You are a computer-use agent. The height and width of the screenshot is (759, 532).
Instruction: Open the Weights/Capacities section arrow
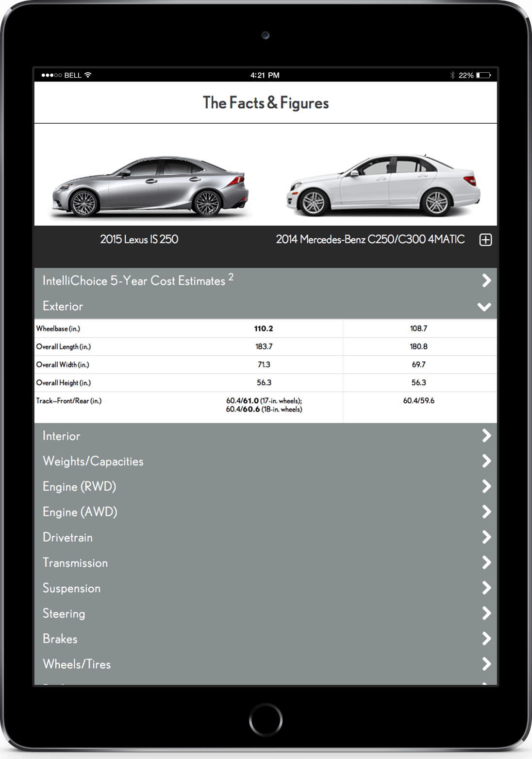click(486, 461)
